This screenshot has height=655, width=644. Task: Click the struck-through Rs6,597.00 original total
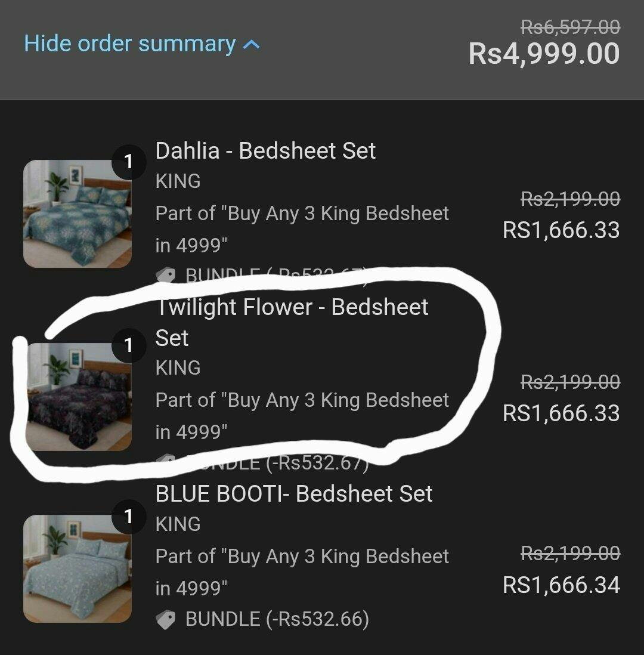[x=570, y=27]
